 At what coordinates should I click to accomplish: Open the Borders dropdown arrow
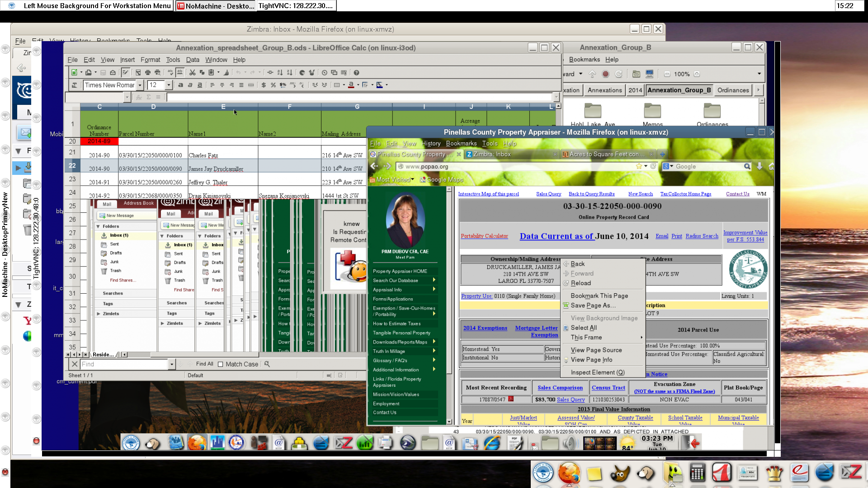coord(344,85)
